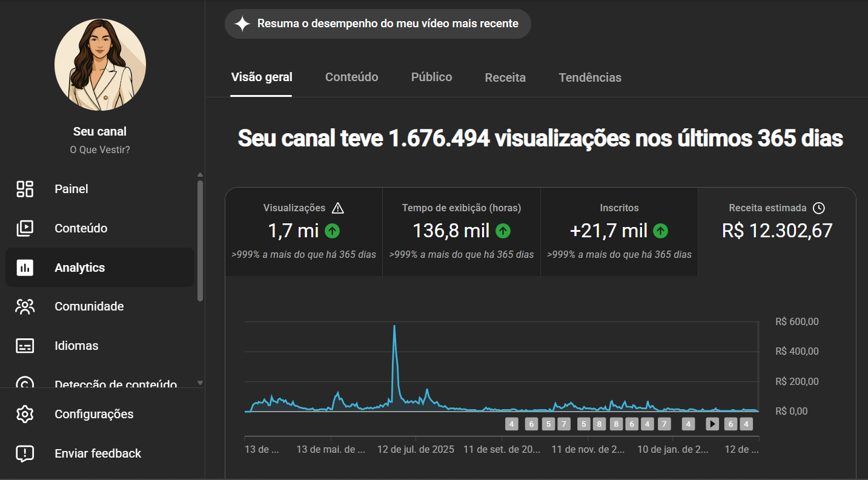Image resolution: width=868 pixels, height=480 pixels.
Task: Click the warning triangle beside Visualizações
Action: coord(337,208)
